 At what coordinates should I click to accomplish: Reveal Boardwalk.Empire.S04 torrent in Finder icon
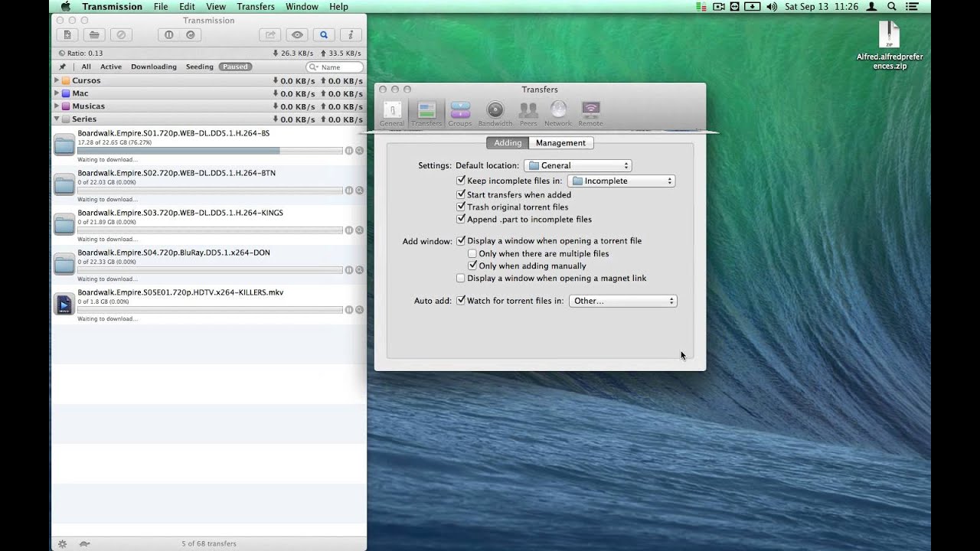(359, 270)
